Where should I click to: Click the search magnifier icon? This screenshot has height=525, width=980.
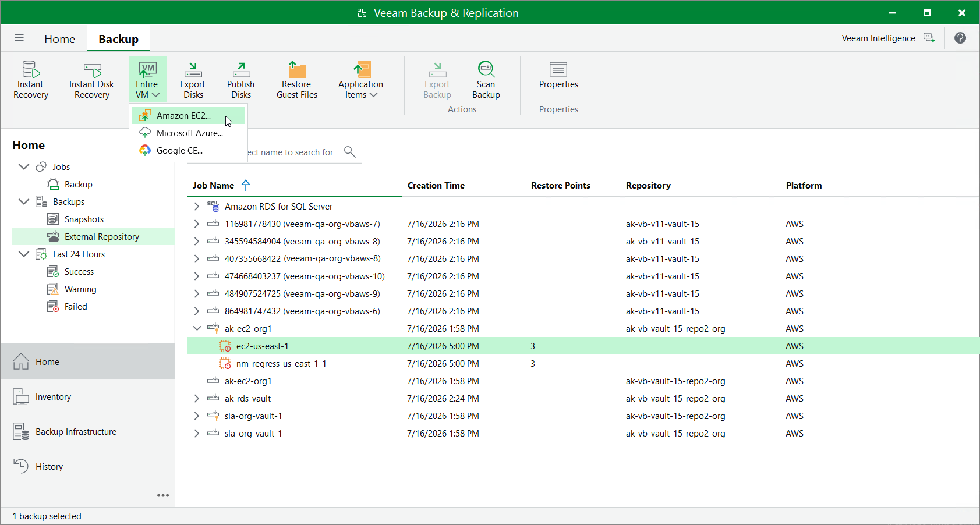[349, 152]
